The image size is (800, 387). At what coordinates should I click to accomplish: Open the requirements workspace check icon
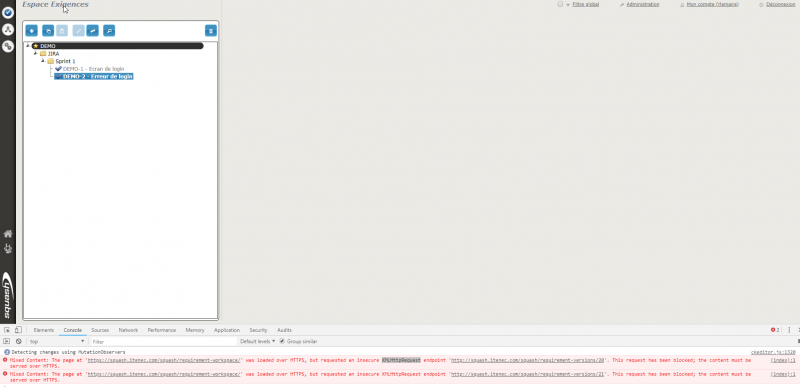tap(8, 13)
